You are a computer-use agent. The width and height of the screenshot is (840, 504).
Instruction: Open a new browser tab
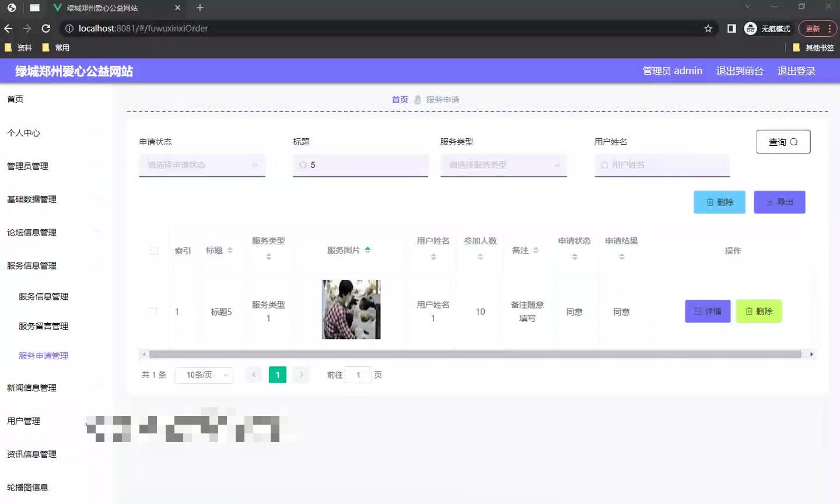[200, 8]
